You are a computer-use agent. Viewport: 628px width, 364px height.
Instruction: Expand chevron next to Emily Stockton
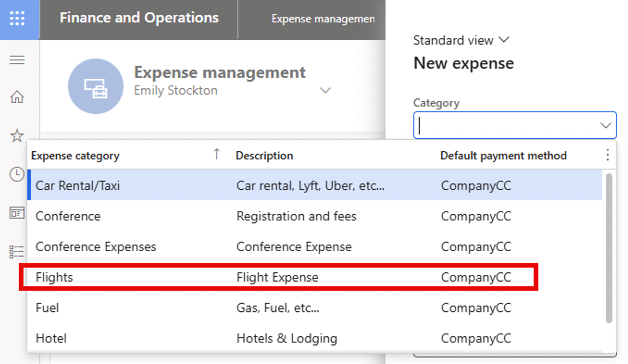(x=325, y=91)
